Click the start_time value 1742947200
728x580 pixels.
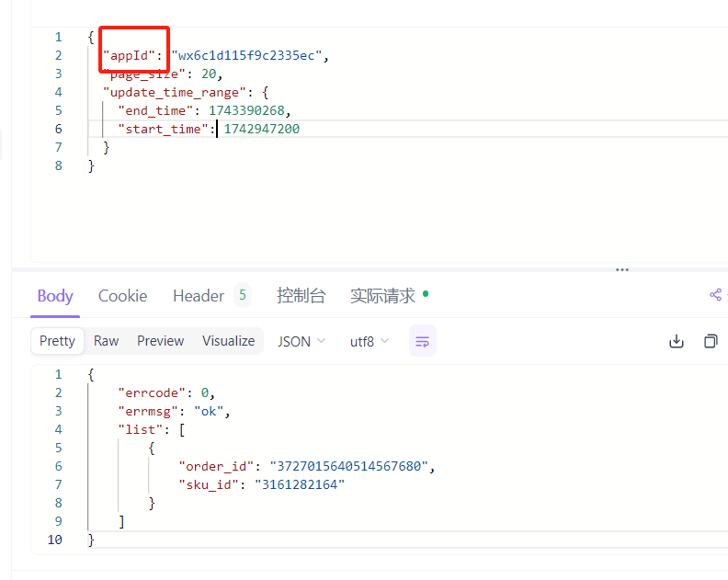point(262,129)
